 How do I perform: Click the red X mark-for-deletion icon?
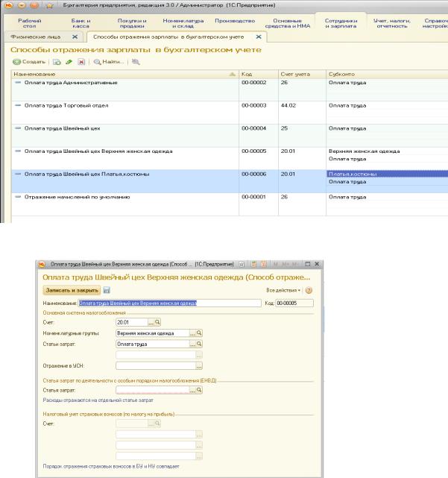pyautogui.click(x=81, y=62)
